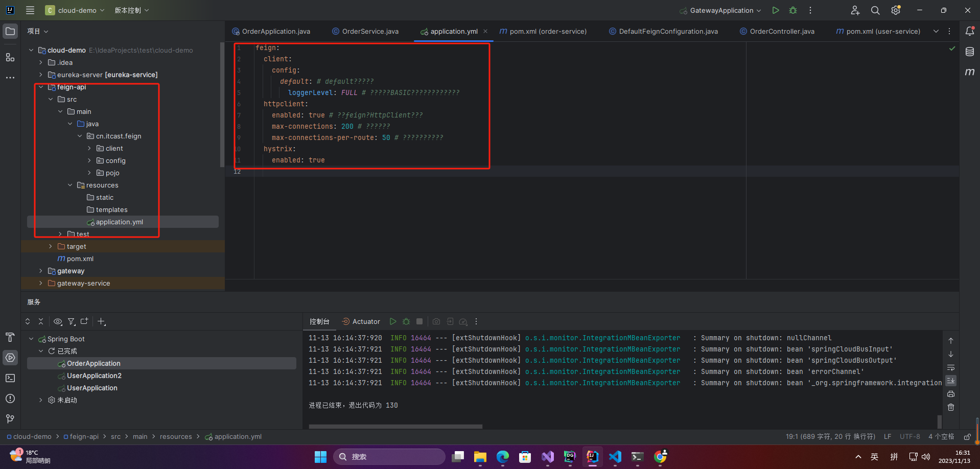Print console output icon
This screenshot has height=469, width=980.
coord(951,394)
